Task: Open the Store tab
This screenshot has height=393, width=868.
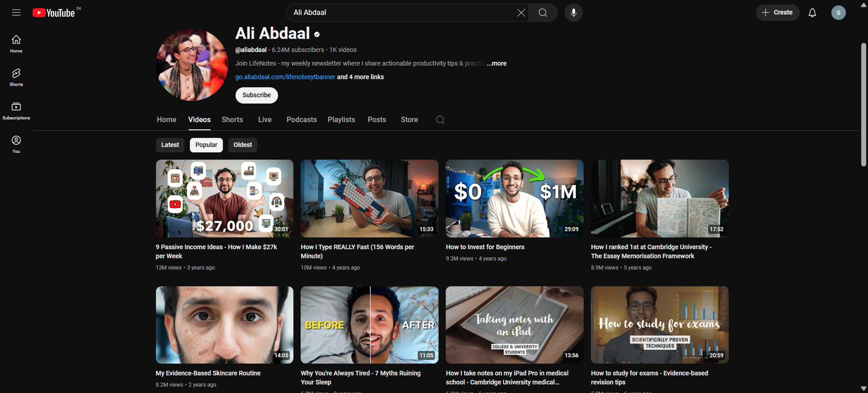Action: point(409,120)
